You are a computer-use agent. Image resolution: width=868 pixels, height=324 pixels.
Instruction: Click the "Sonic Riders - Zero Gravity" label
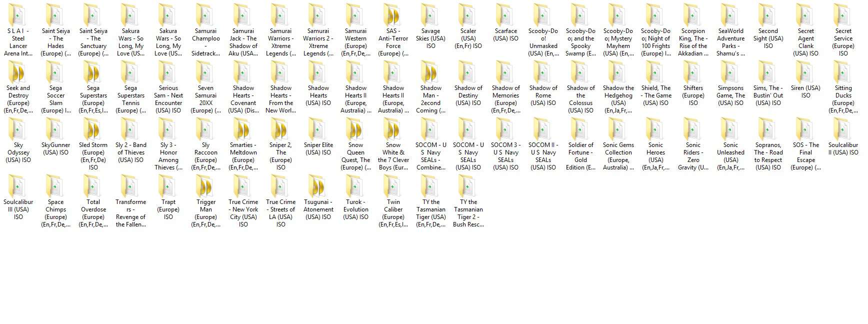pos(693,156)
